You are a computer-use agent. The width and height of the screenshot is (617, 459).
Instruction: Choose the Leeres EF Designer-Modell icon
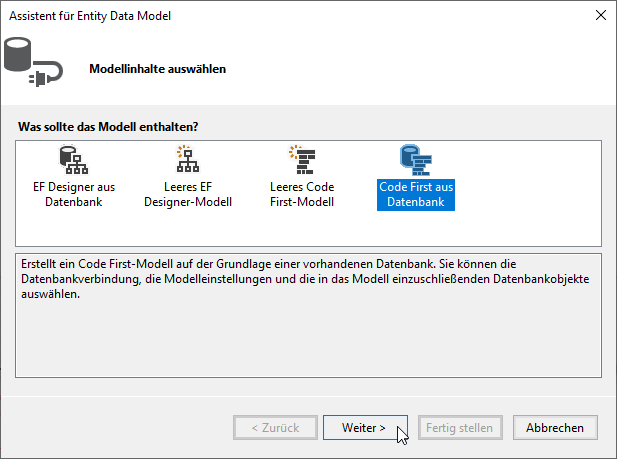coord(188,159)
